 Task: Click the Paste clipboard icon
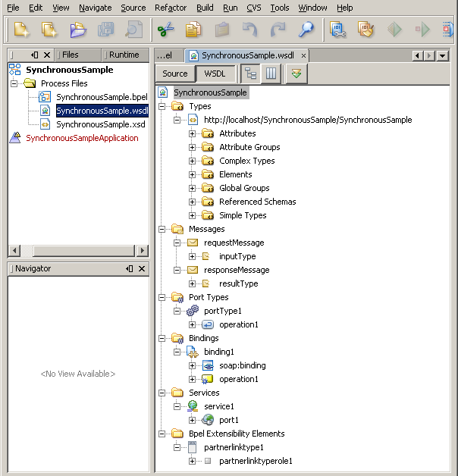point(221,30)
